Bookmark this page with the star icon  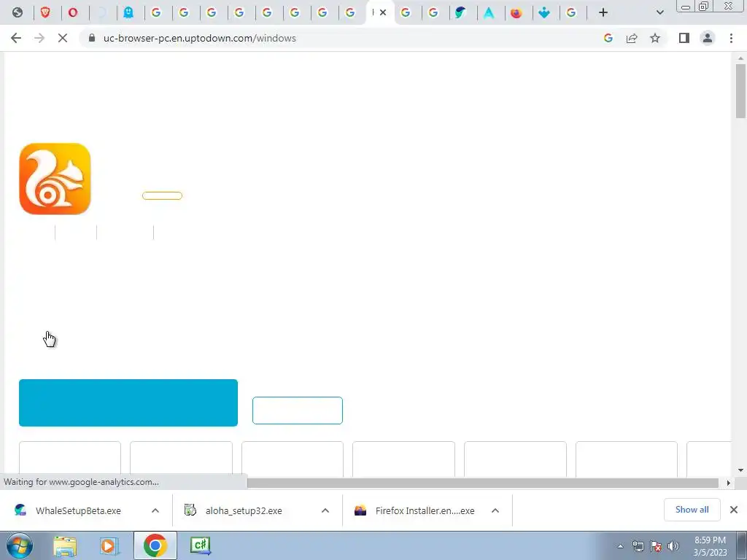655,38
